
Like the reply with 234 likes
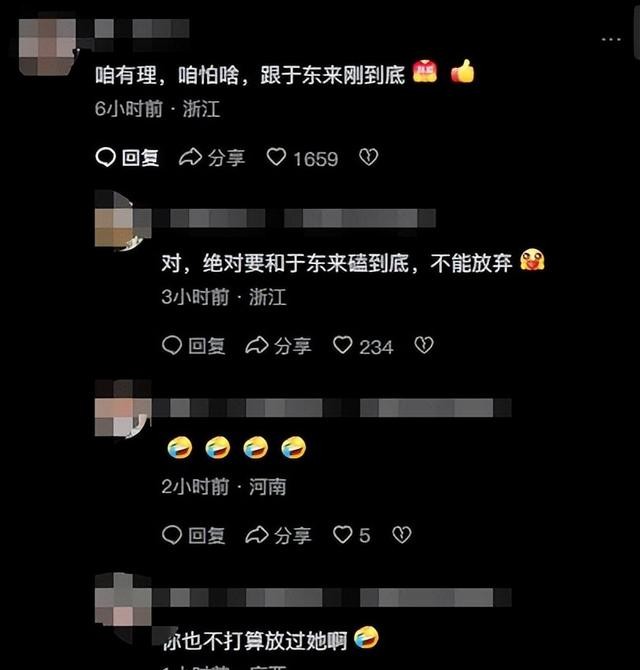click(x=363, y=346)
